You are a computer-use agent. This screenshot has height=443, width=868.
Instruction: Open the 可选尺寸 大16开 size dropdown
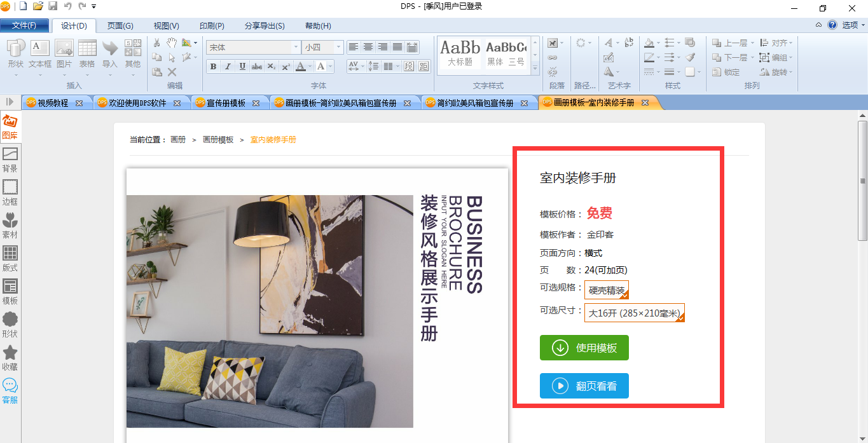pyautogui.click(x=634, y=313)
